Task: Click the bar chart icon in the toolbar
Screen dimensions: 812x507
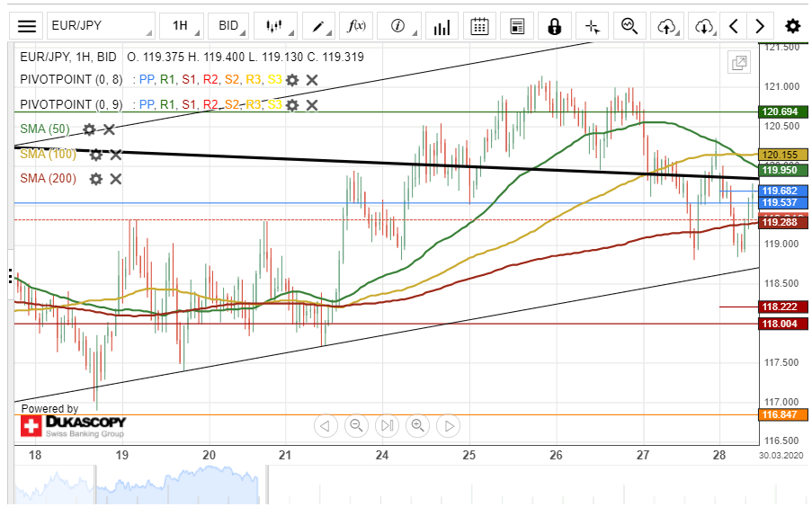Action: [441, 26]
